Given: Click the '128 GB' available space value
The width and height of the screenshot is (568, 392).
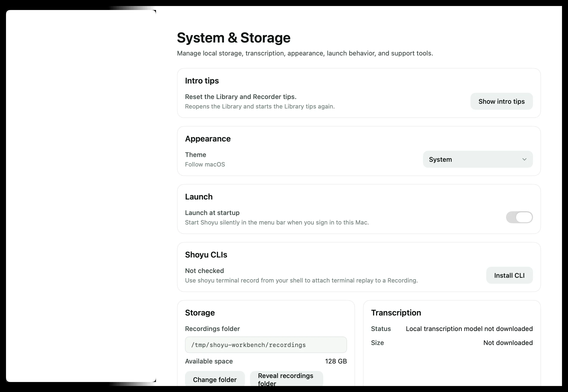Looking at the screenshot, I should pos(336,361).
